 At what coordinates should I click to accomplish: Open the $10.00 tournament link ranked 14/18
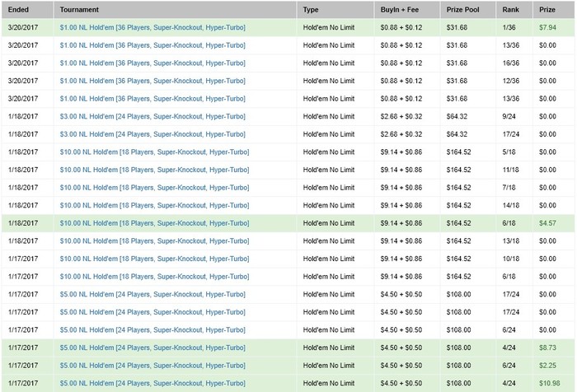tap(154, 205)
